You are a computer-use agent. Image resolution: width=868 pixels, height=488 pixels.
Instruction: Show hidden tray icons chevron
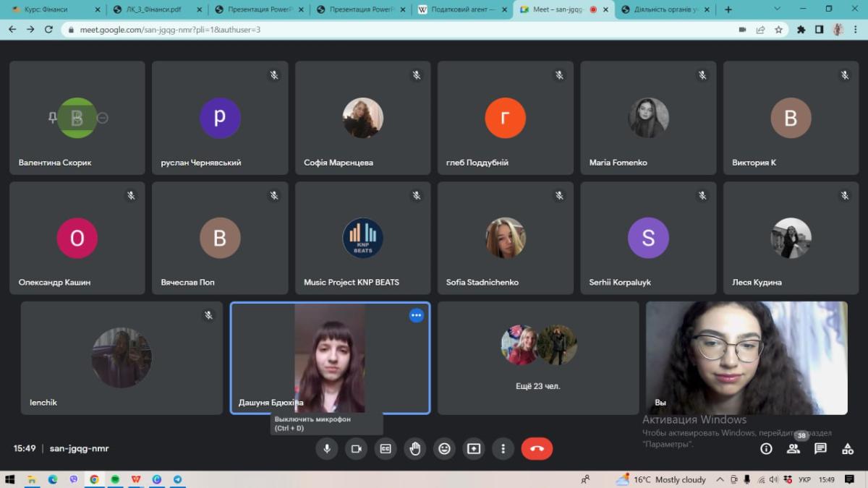720,479
